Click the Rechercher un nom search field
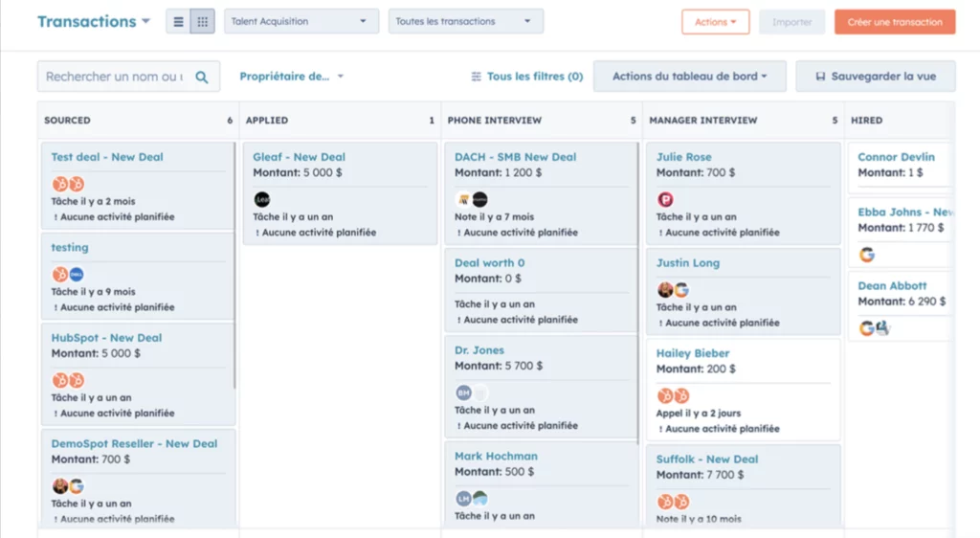Viewport: 980px width, 538px height. [115, 77]
